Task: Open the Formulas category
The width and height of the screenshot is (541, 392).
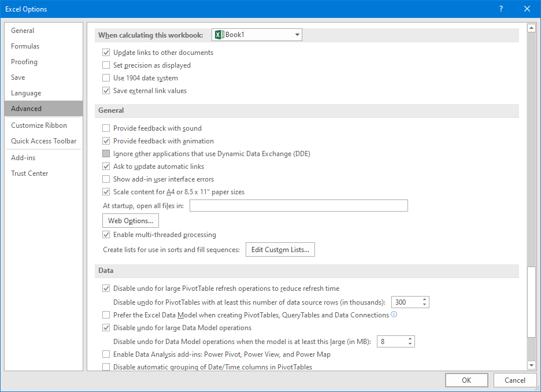Action: [44, 46]
